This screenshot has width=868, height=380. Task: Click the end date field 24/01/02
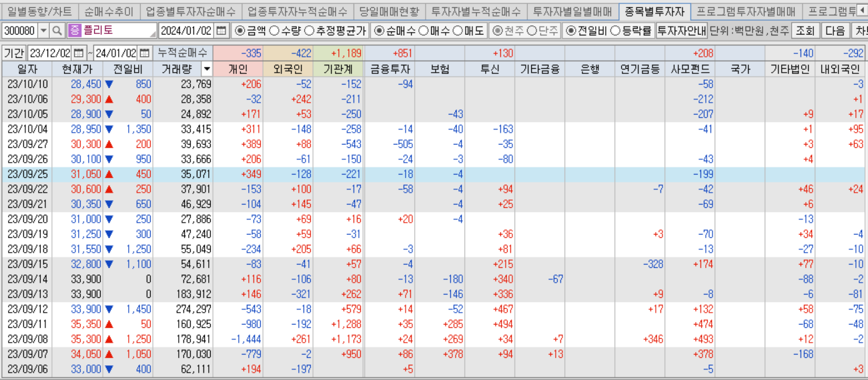click(x=115, y=53)
